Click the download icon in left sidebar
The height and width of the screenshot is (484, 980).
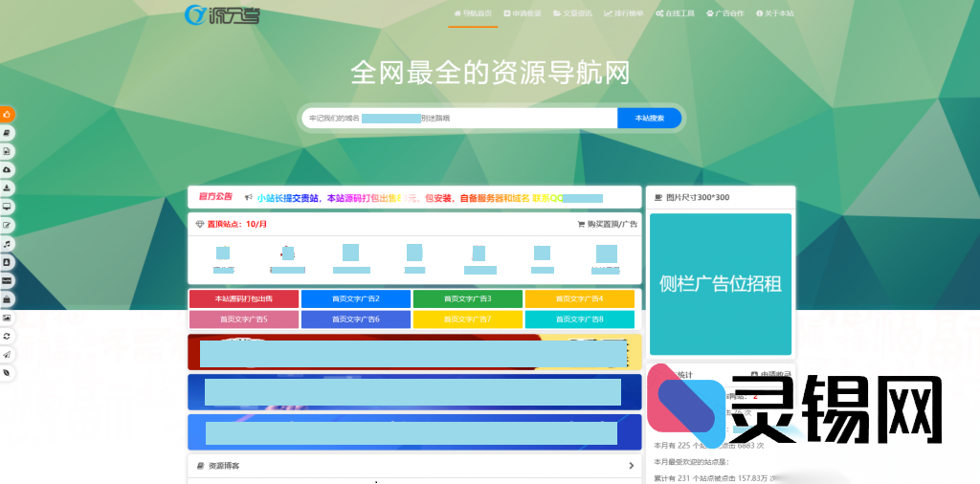[x=7, y=187]
